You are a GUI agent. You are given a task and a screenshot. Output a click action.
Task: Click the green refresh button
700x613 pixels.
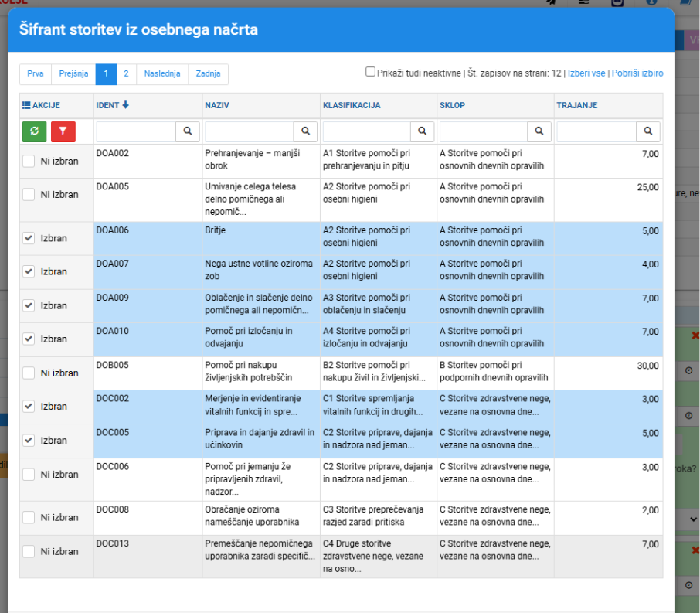click(x=34, y=131)
